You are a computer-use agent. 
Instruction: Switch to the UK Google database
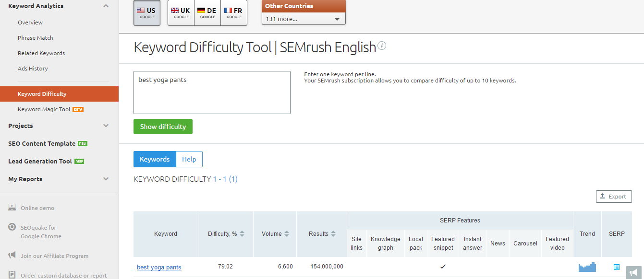tap(181, 13)
